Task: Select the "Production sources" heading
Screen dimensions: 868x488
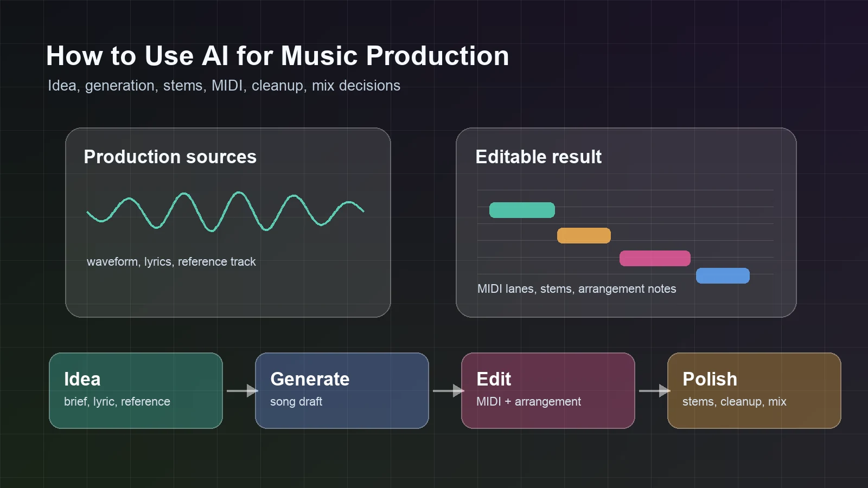Action: [x=170, y=157]
